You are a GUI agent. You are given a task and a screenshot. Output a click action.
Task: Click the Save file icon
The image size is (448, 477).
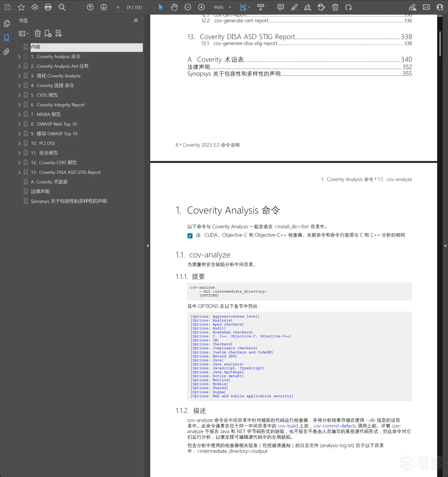click(8, 7)
